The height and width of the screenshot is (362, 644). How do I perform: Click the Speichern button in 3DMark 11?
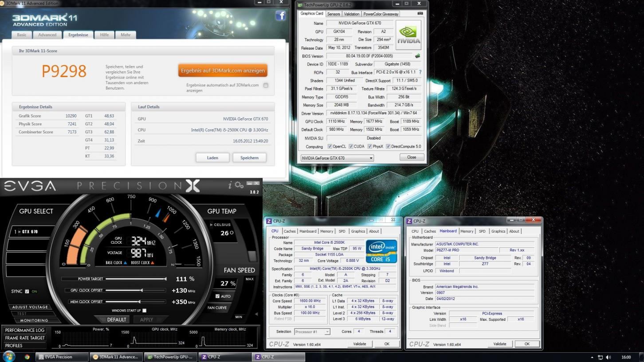[249, 158]
